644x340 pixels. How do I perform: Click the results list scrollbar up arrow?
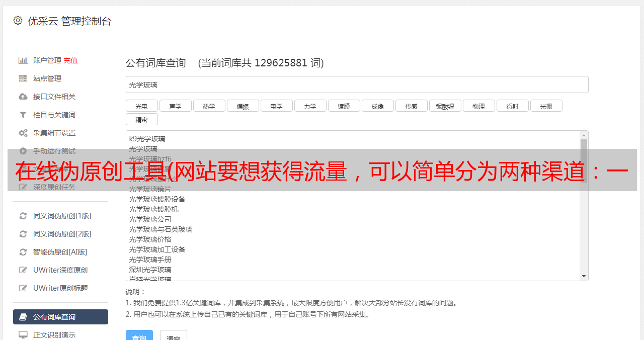[584, 135]
